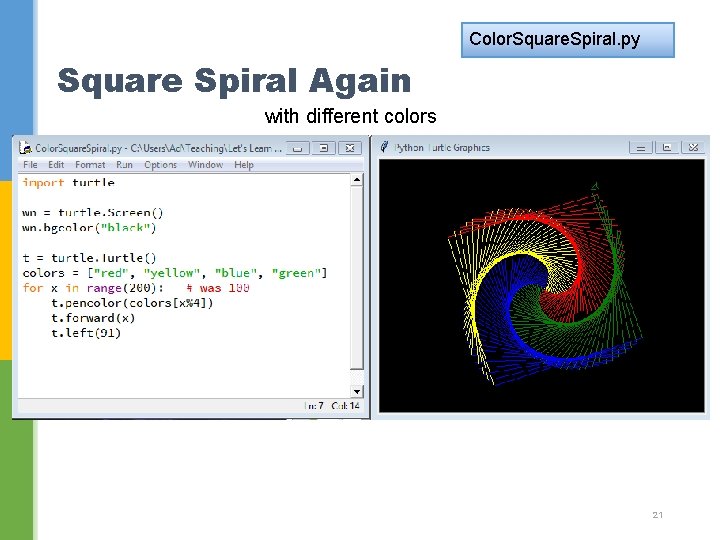This screenshot has width=720, height=540.
Task: Click the 'Col: 14' status bar entry
Action: [345, 406]
